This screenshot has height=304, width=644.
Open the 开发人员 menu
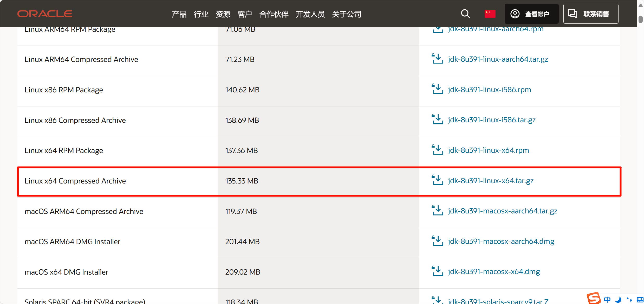point(310,14)
